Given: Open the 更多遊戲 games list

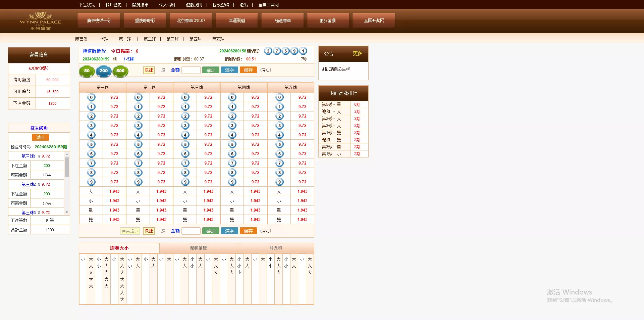Looking at the screenshot, I should pyautogui.click(x=328, y=20).
